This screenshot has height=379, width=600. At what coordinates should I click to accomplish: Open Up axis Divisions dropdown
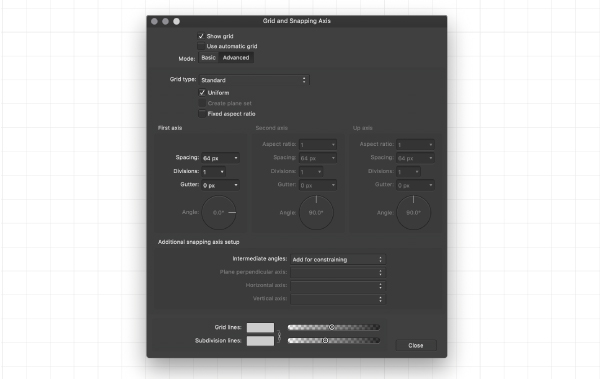pyautogui.click(x=408, y=172)
